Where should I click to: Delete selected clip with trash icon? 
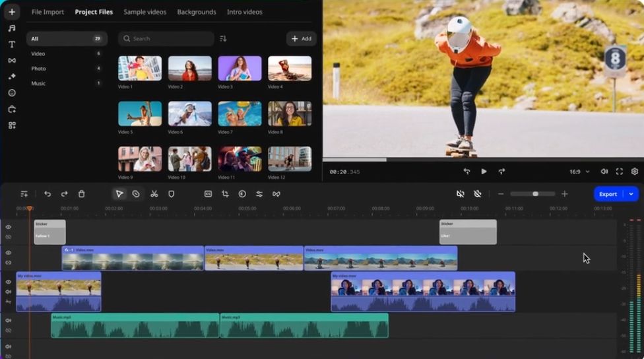(82, 194)
